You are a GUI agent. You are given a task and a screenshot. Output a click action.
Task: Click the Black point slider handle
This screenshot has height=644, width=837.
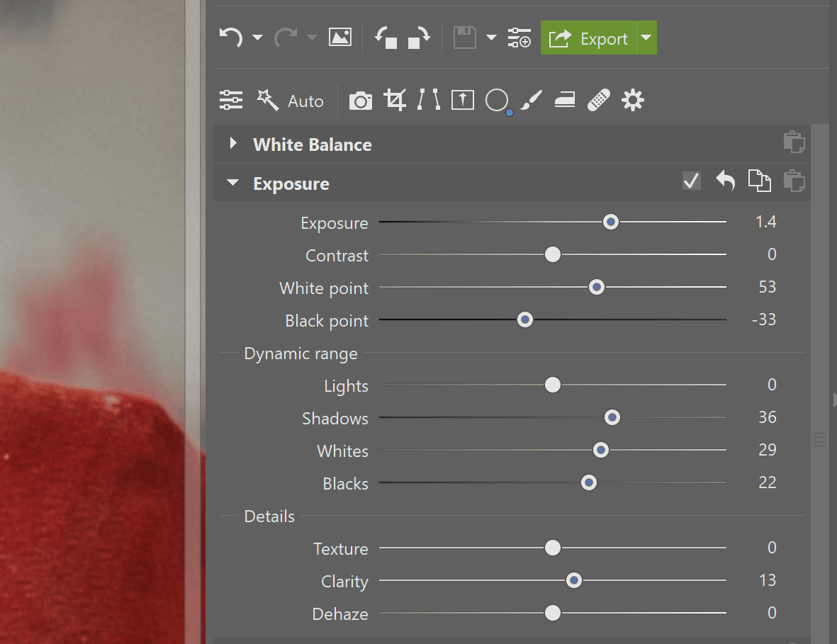[525, 320]
